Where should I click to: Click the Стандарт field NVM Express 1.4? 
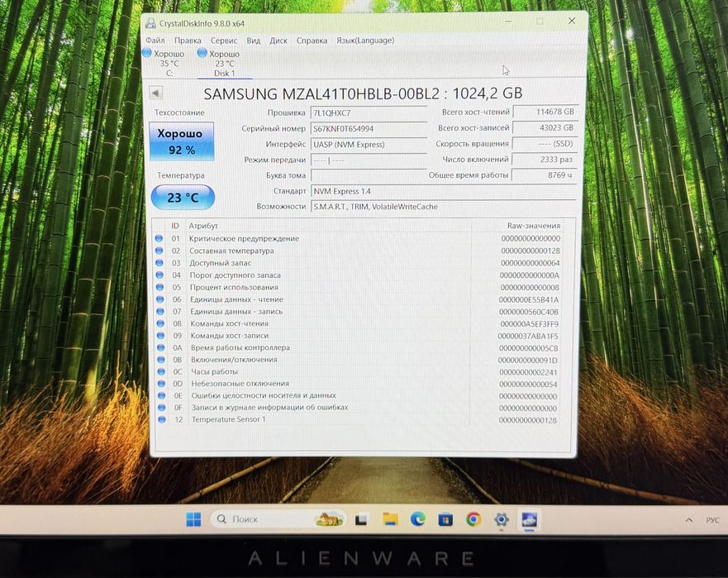click(x=444, y=191)
